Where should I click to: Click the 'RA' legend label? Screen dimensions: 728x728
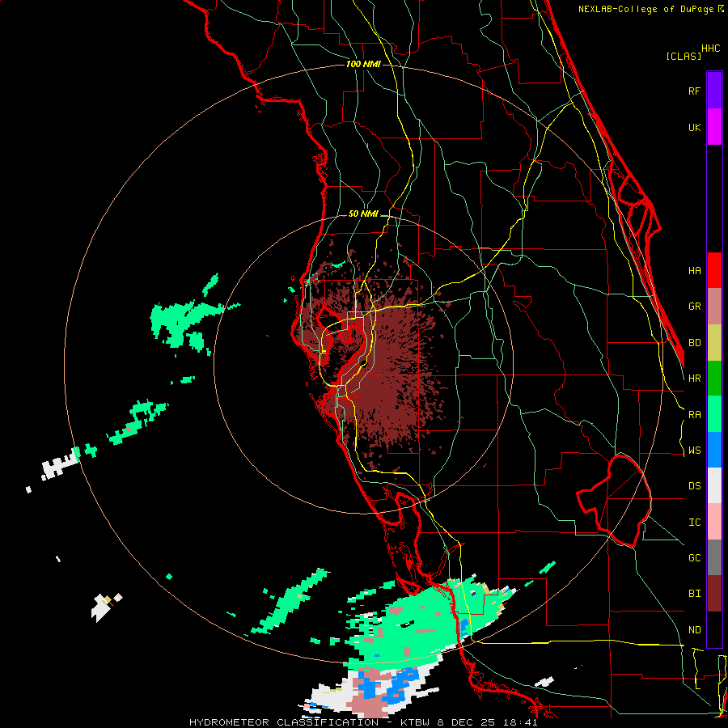click(695, 415)
